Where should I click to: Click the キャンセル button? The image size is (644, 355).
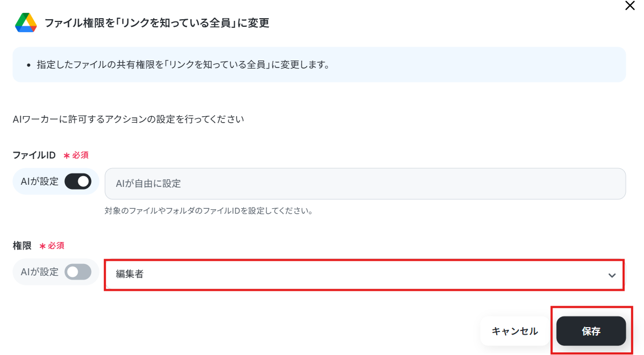(515, 331)
